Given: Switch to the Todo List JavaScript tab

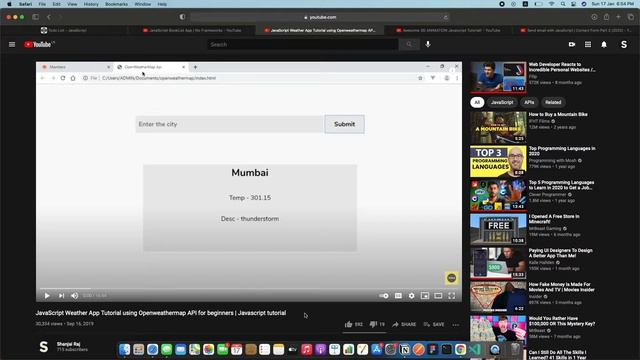Looking at the screenshot, I should click(x=64, y=30).
